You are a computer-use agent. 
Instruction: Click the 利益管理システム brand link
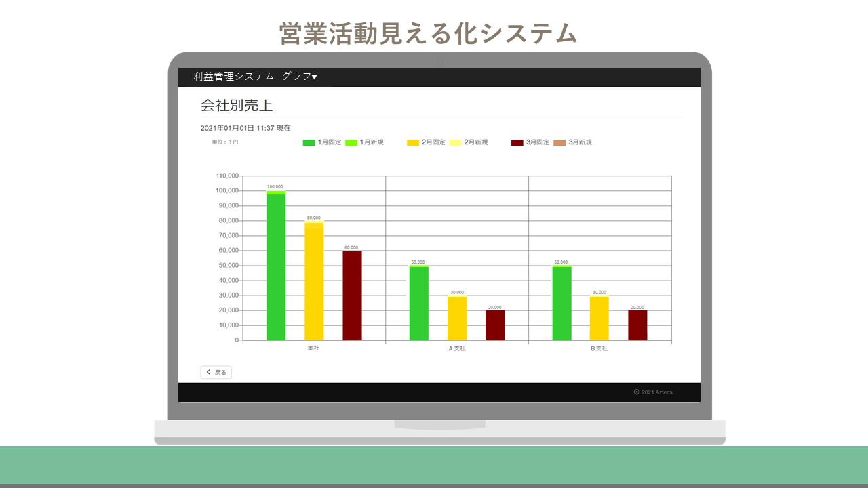click(233, 77)
